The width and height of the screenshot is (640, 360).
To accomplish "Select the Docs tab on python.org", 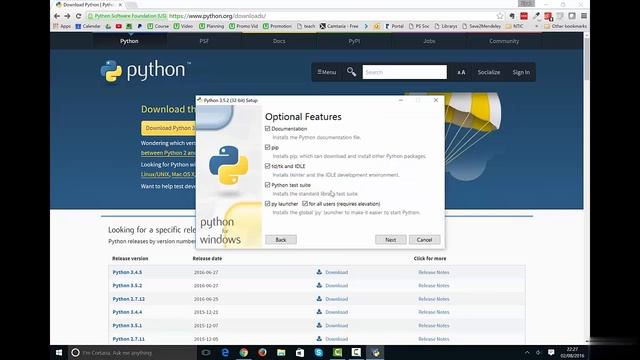I will [279, 41].
